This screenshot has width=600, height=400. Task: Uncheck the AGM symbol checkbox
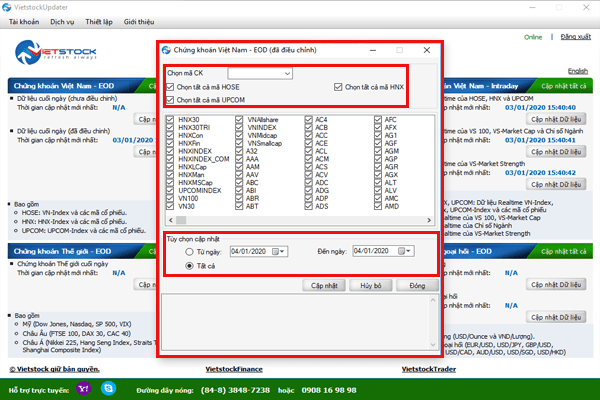click(378, 151)
